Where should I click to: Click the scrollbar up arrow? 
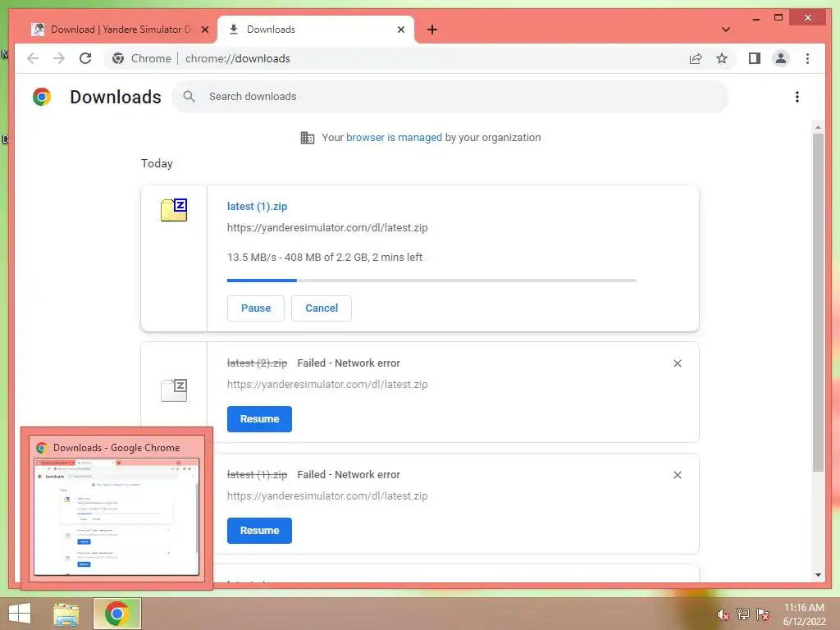tap(818, 127)
